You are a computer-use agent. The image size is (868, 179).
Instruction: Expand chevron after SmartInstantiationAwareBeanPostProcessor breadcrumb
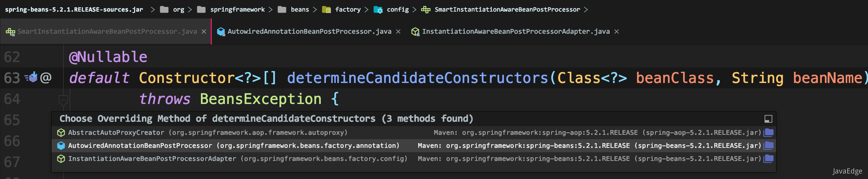coord(586,10)
